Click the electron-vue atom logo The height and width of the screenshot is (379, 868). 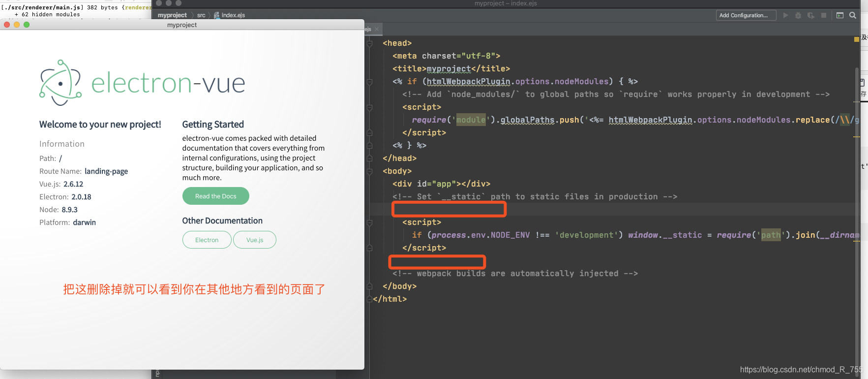click(60, 83)
